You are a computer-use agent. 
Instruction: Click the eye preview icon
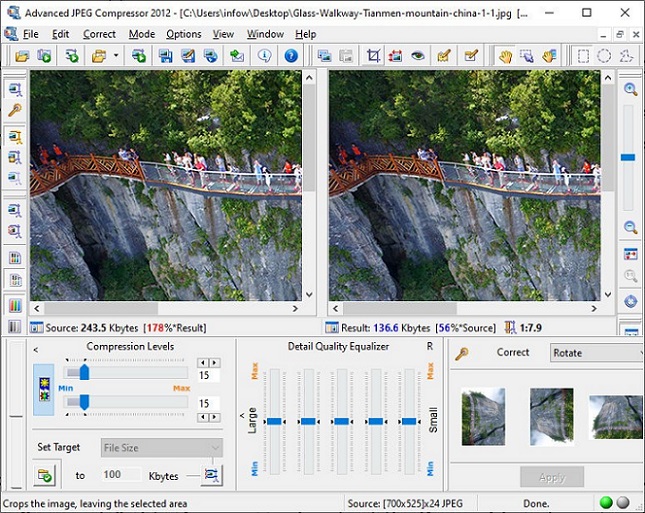pos(418,56)
